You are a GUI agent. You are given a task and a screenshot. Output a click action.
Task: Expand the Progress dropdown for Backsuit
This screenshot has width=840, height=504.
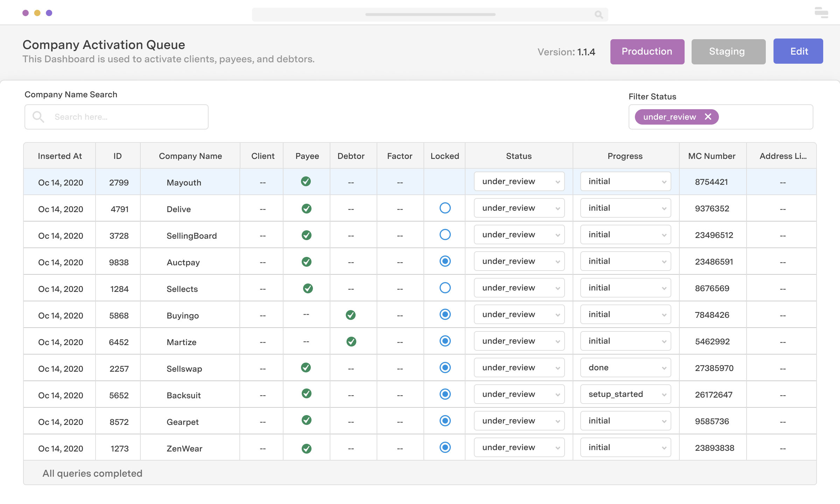(x=664, y=394)
